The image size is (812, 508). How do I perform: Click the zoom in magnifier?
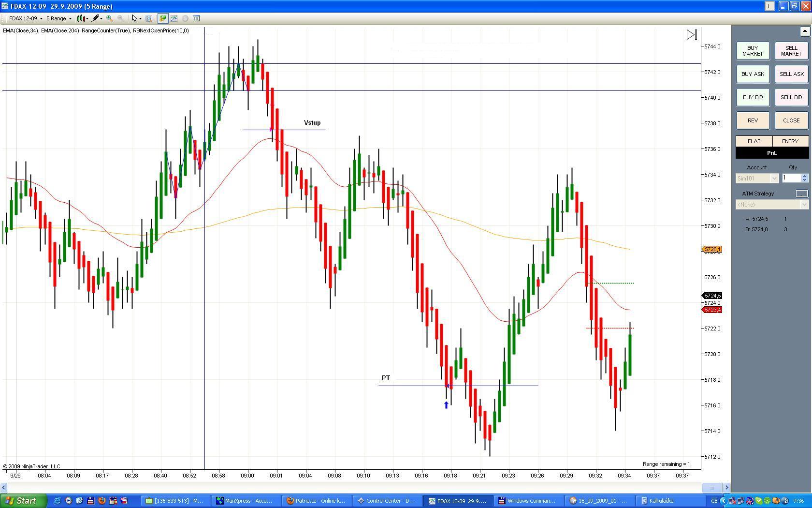point(110,18)
